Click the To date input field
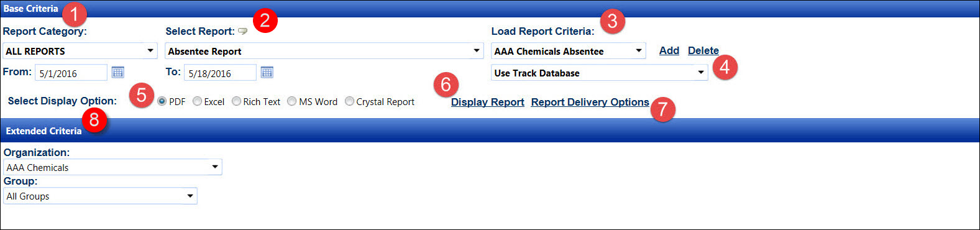Image resolution: width=980 pixels, height=230 pixels. coord(220,73)
